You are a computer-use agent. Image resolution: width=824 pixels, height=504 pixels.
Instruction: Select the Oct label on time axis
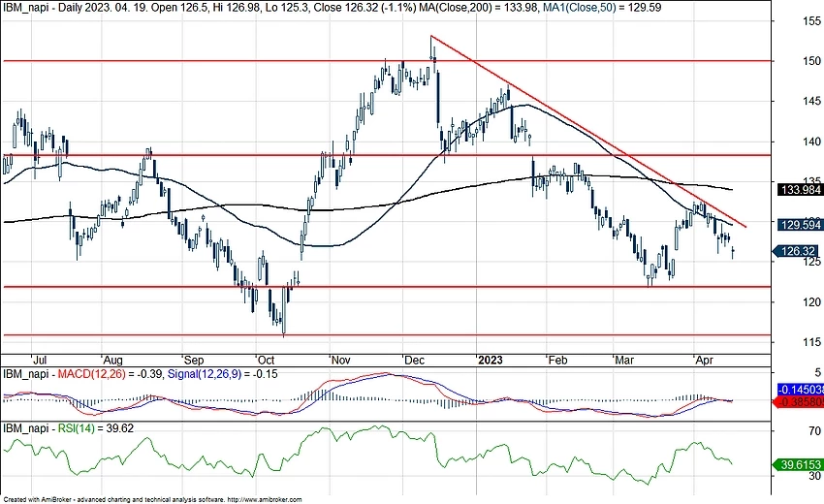click(x=266, y=360)
